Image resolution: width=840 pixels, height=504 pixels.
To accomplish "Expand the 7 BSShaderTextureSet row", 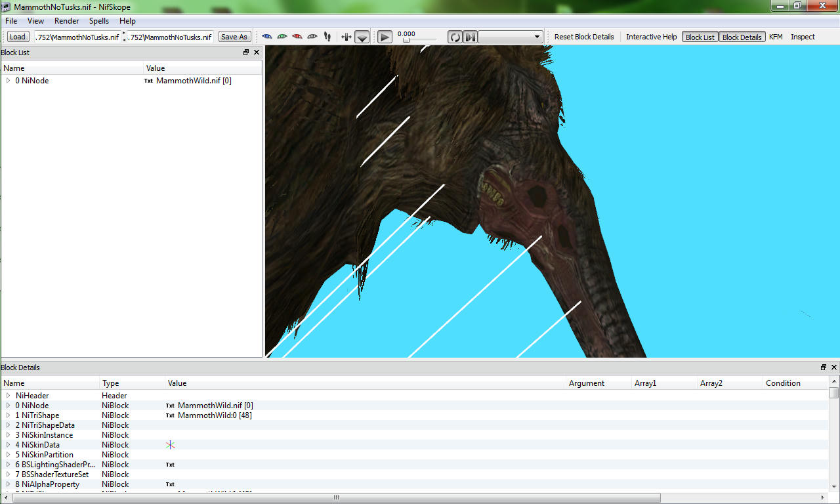I will (x=8, y=474).
